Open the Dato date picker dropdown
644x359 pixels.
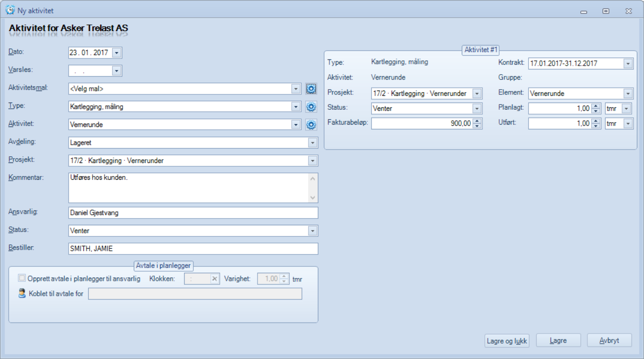click(x=117, y=53)
